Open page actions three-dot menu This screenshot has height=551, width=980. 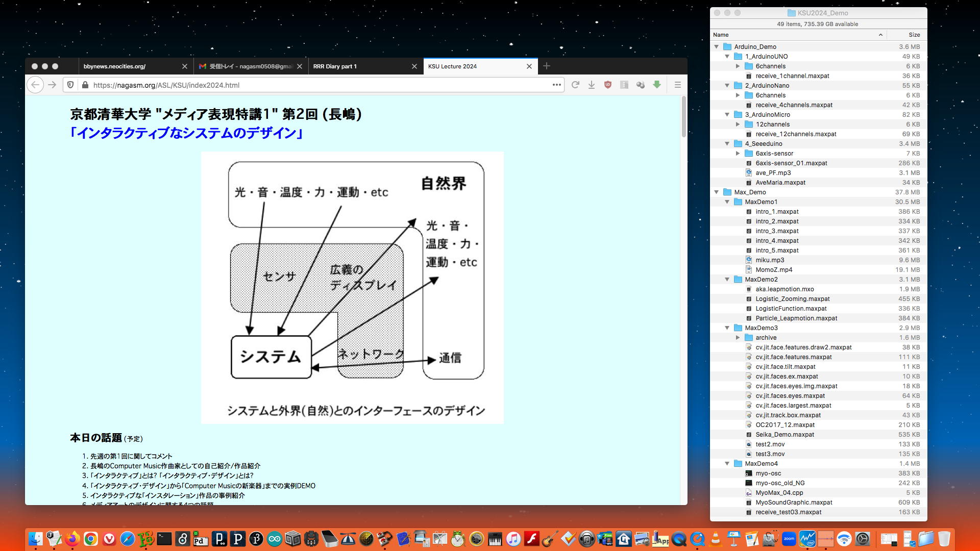[556, 85]
